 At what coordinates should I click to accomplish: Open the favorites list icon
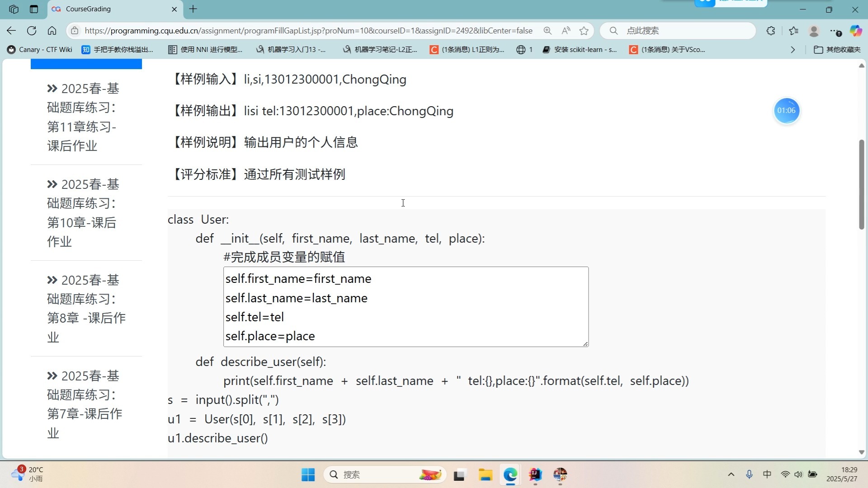point(793,31)
